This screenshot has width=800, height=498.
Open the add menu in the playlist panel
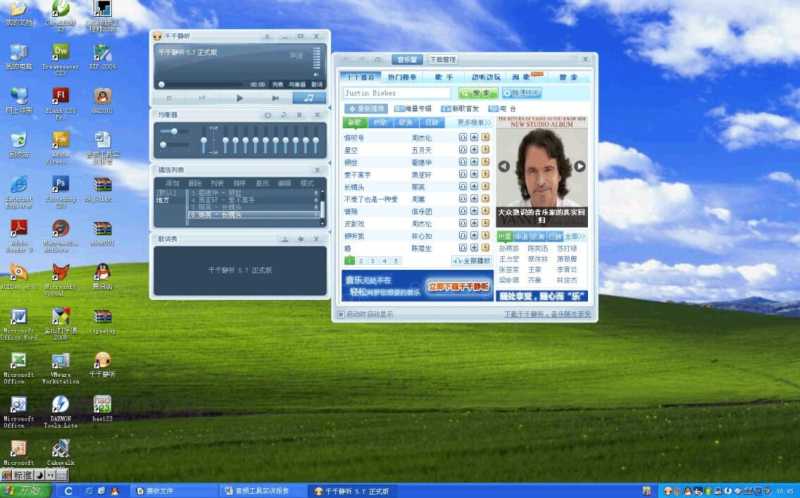pyautogui.click(x=172, y=183)
